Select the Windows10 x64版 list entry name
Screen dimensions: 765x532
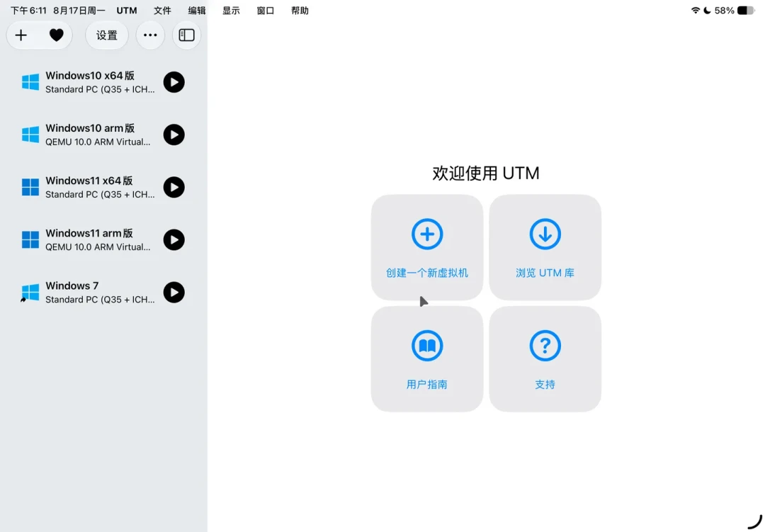pyautogui.click(x=90, y=76)
